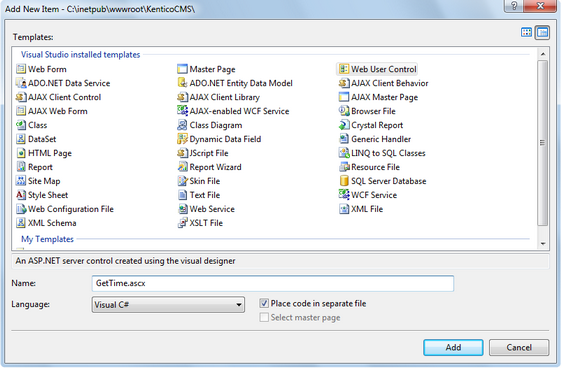Click the Add button
The width and height of the screenshot is (562, 368).
point(453,347)
